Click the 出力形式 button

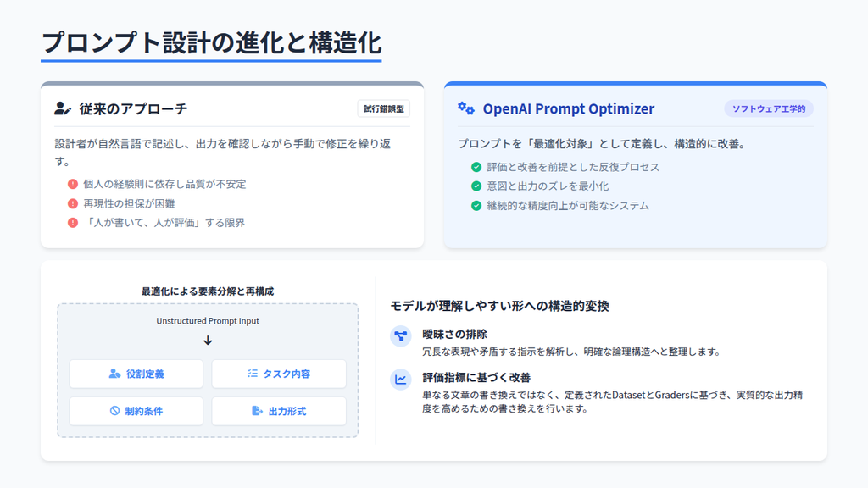279,411
